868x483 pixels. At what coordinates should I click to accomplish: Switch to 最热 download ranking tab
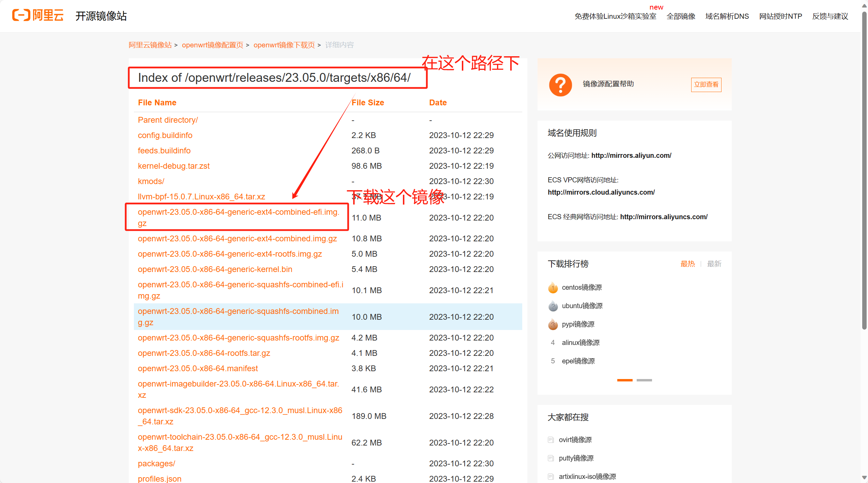pos(687,264)
